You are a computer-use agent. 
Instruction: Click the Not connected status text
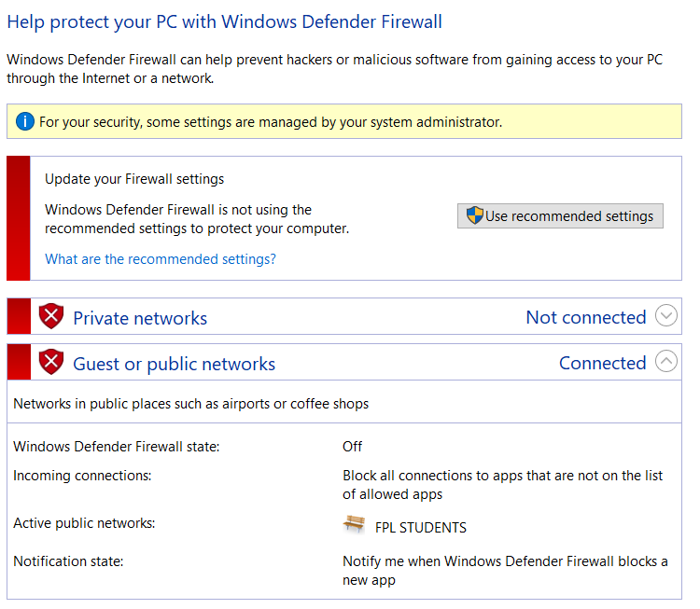tap(586, 317)
